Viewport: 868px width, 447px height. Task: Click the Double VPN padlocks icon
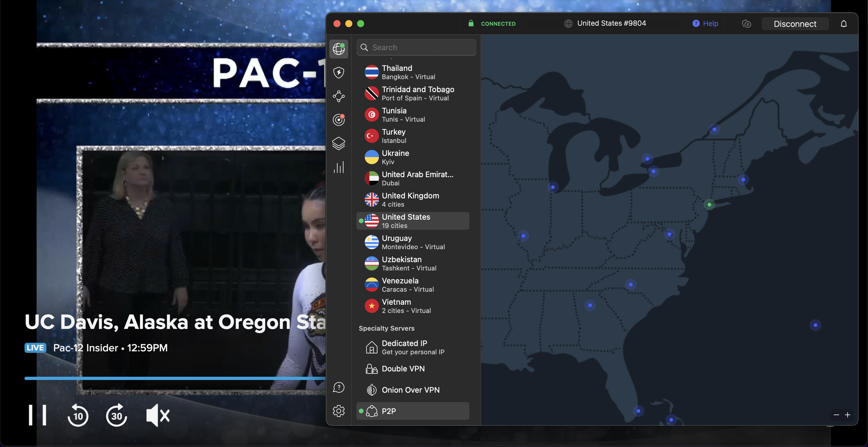[372, 368]
